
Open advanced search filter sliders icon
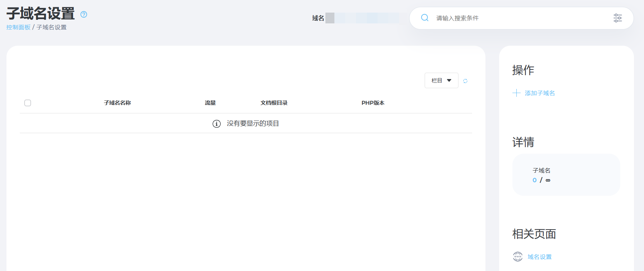(x=617, y=18)
